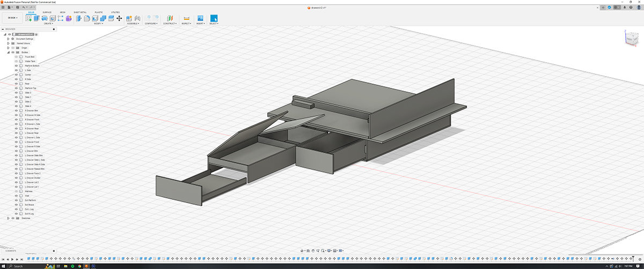Screen dimensions: 644x269
Task: Hide the R Drawer Front body
Action: pos(16,119)
